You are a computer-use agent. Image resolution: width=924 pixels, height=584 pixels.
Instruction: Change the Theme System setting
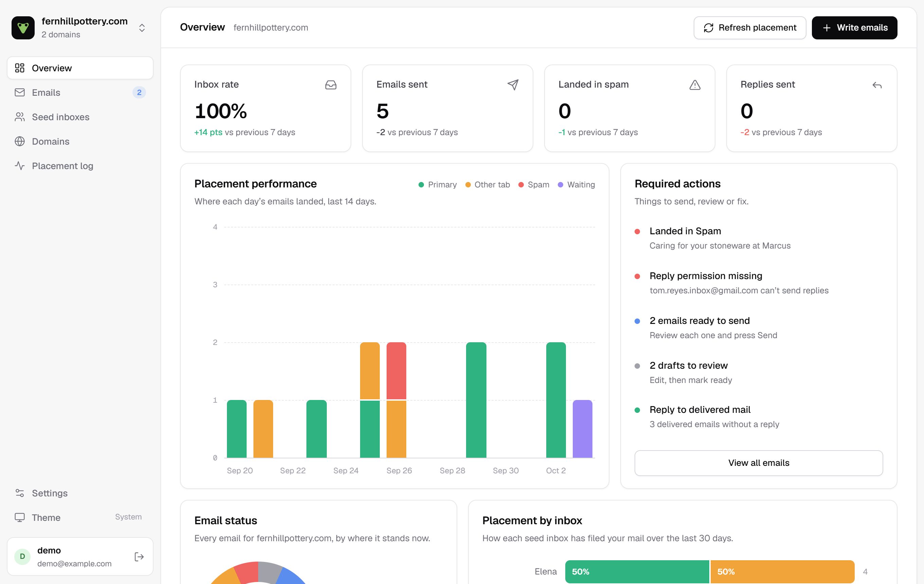click(x=80, y=517)
